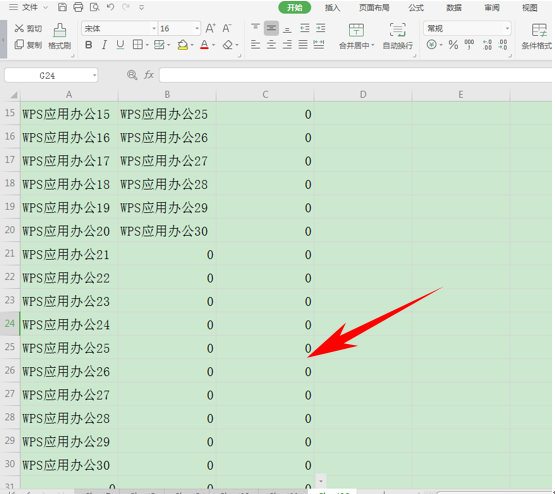This screenshot has width=555, height=494.
Task: Decrease indent in cell
Action: click(304, 28)
